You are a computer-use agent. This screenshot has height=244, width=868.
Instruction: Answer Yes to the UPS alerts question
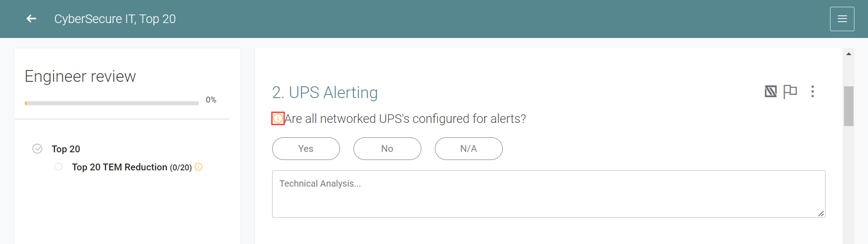pyautogui.click(x=306, y=149)
